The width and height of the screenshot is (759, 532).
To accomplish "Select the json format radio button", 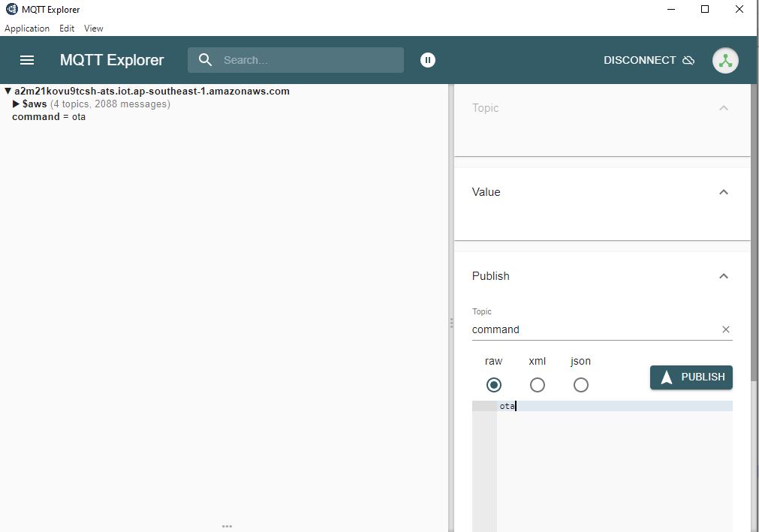I will pyautogui.click(x=581, y=385).
